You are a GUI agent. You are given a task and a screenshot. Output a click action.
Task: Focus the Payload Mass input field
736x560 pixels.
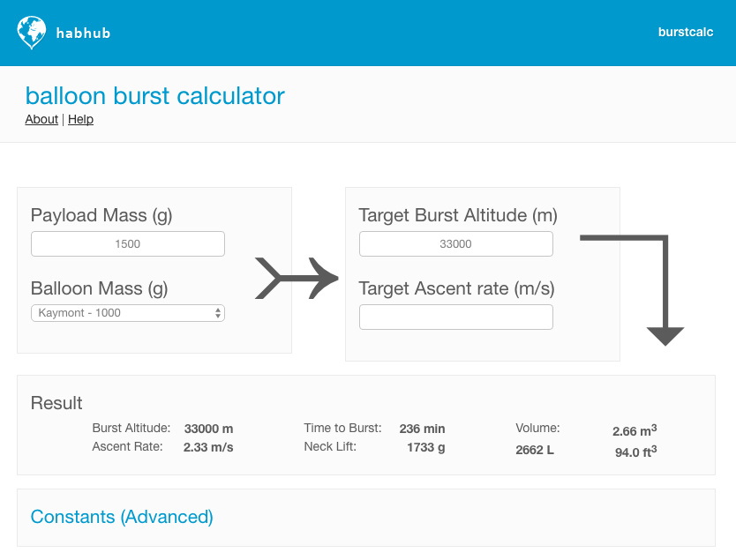click(x=128, y=244)
